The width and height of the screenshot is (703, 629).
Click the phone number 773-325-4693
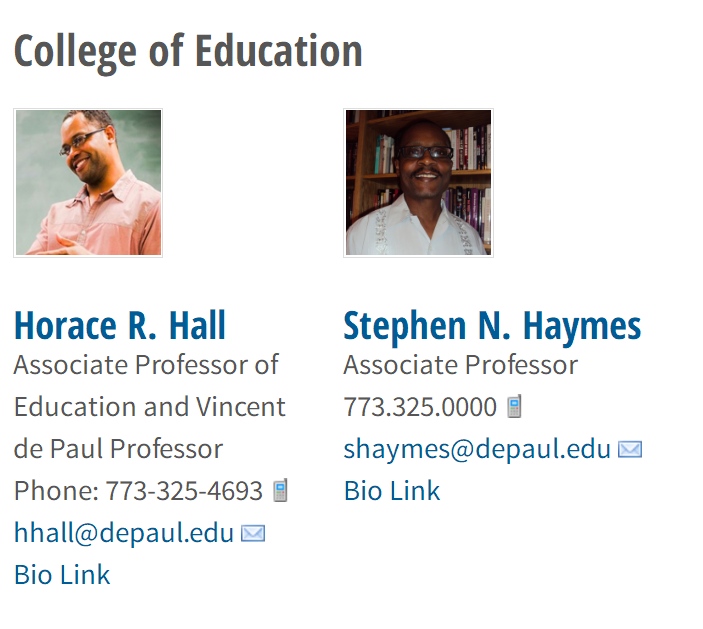tap(184, 491)
